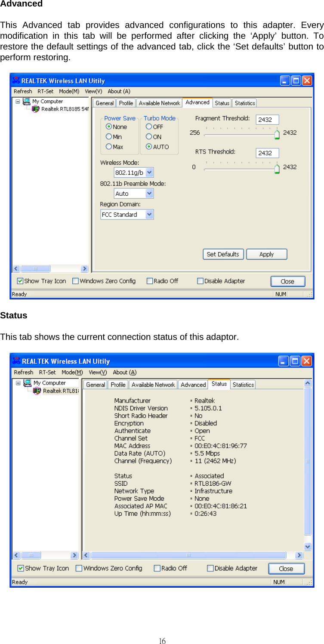Check Disable Adapter in Advanced window
The image size is (324, 644).
pos(200,281)
